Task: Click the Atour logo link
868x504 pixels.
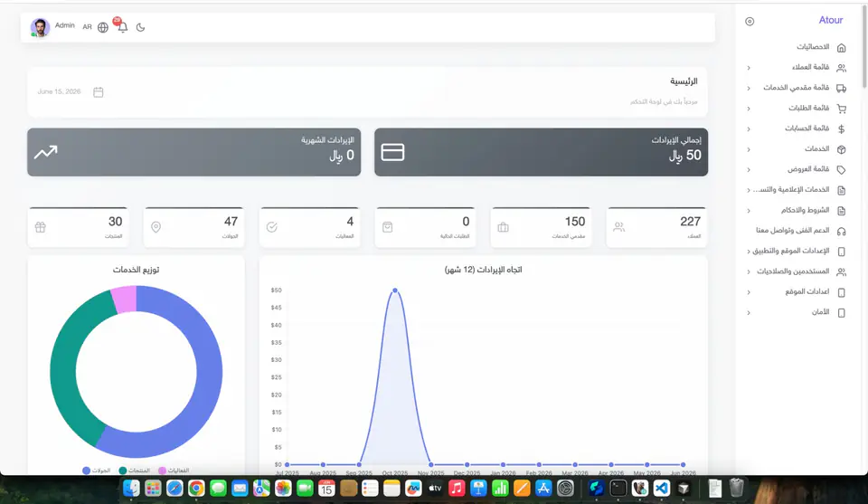Action: click(830, 21)
